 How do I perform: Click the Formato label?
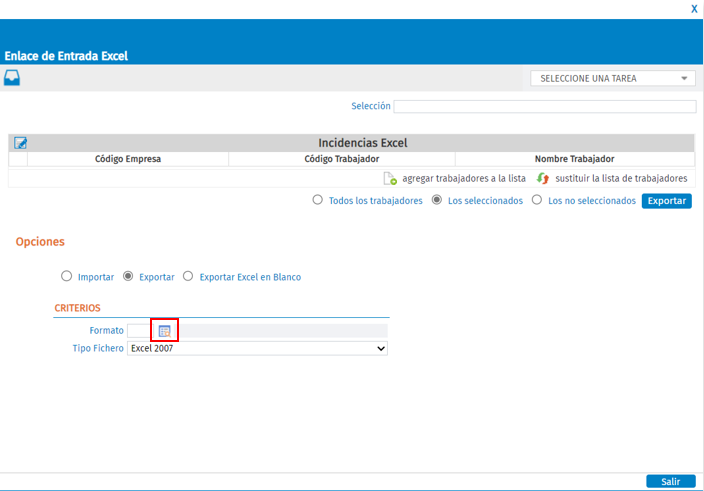[106, 330]
